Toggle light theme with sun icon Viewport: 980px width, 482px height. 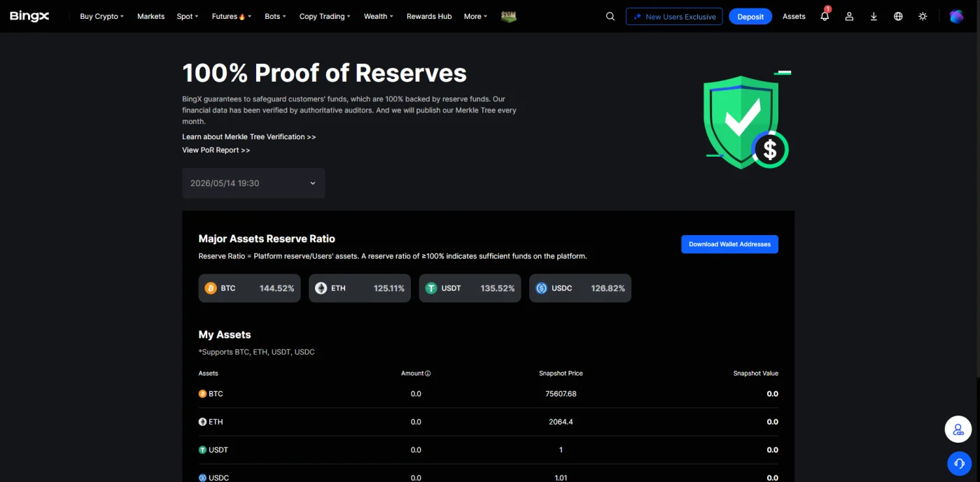point(923,16)
